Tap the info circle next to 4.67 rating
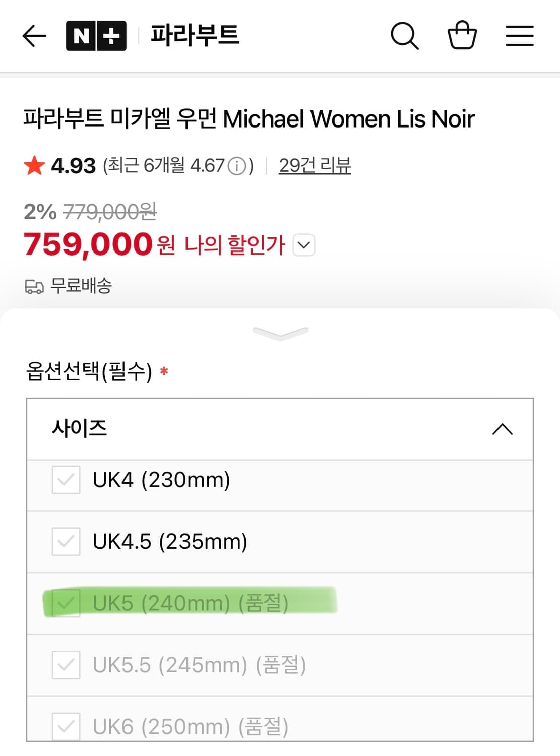This screenshot has width=560, height=756. coord(237,165)
